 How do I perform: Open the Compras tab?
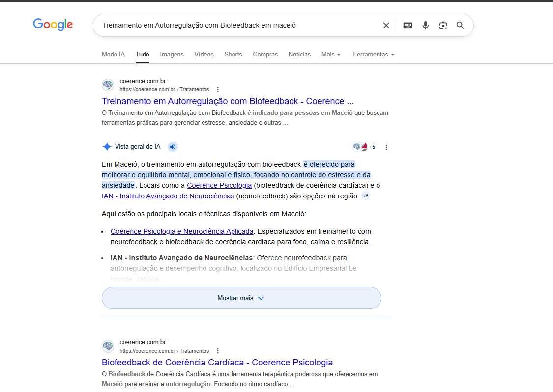(x=265, y=55)
